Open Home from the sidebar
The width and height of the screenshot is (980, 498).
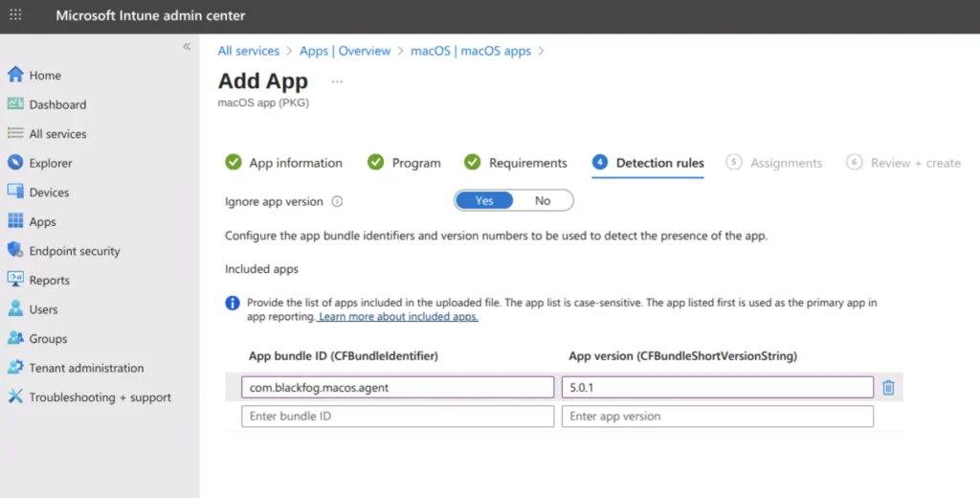coord(45,75)
